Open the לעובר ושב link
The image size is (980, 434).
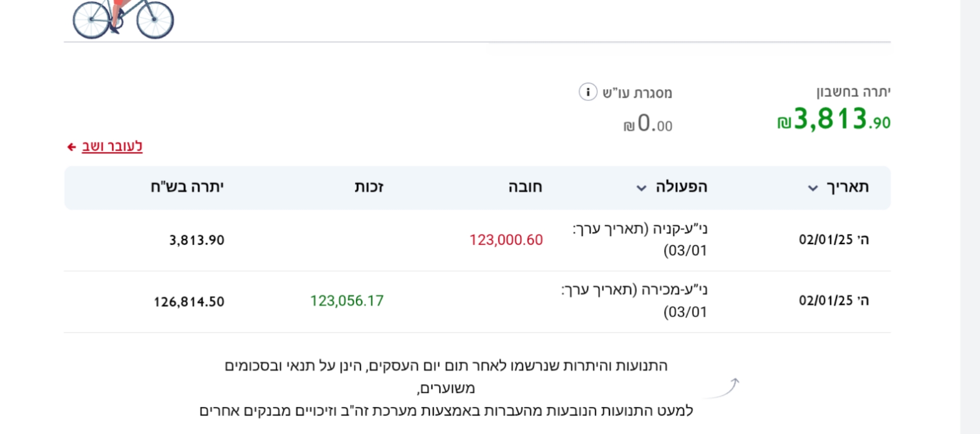[112, 147]
